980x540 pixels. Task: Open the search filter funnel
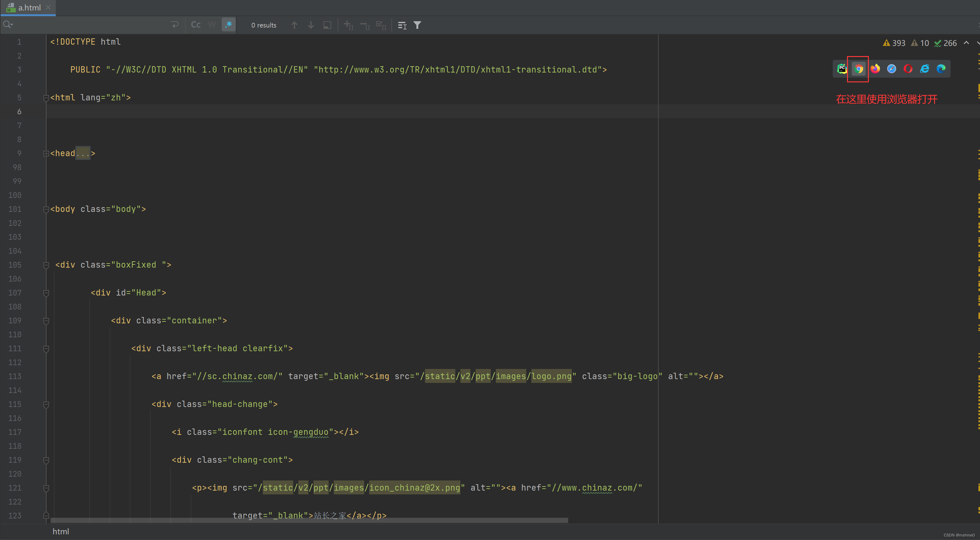coord(417,25)
